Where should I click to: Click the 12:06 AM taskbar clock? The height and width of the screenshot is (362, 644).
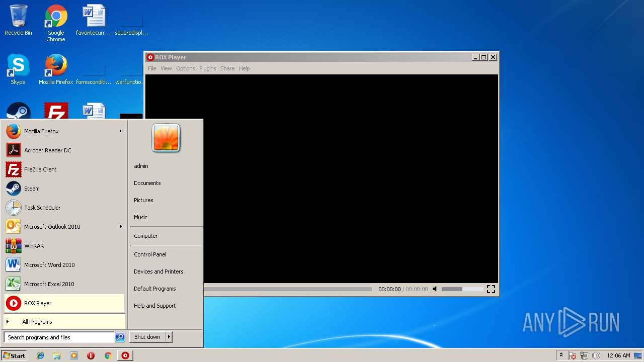618,355
